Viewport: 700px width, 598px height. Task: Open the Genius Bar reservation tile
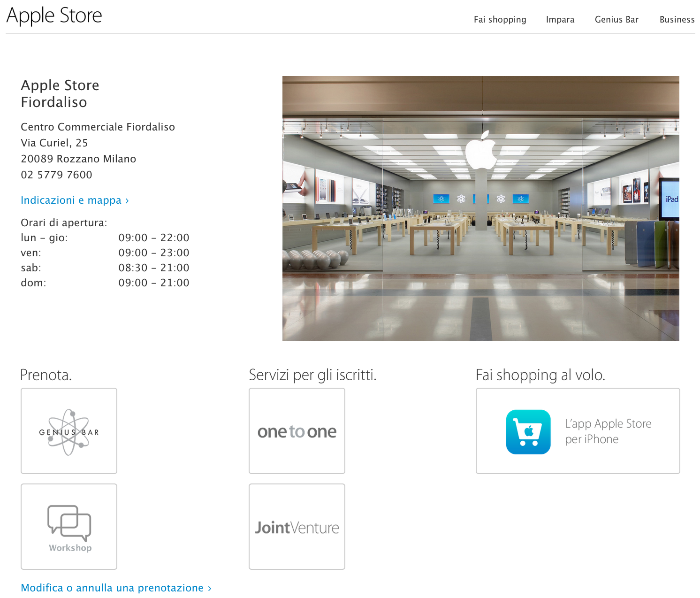point(69,431)
